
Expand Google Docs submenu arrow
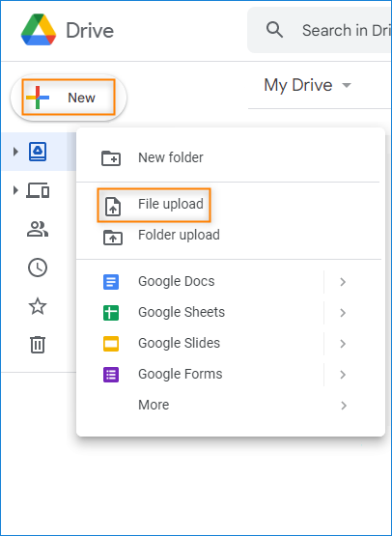pos(343,282)
